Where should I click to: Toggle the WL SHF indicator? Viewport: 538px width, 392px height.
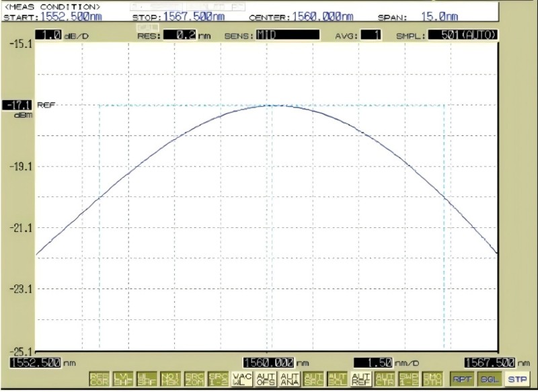point(147,379)
